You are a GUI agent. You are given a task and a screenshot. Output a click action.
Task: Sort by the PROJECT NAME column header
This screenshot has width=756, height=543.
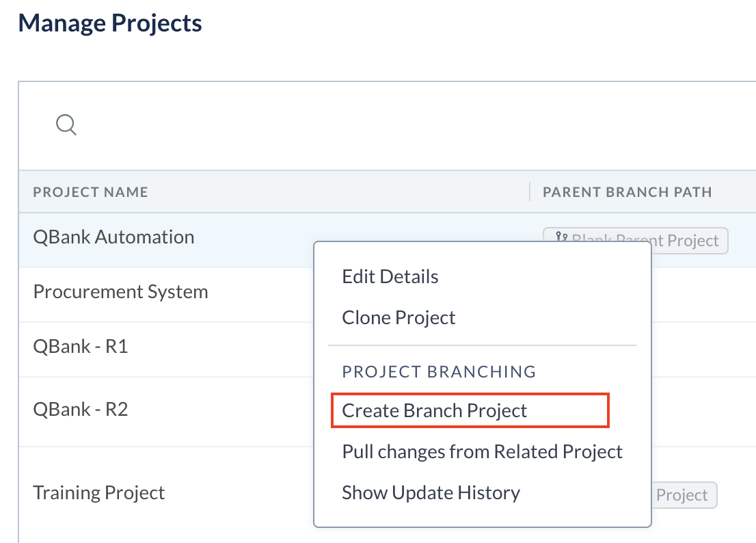point(90,192)
